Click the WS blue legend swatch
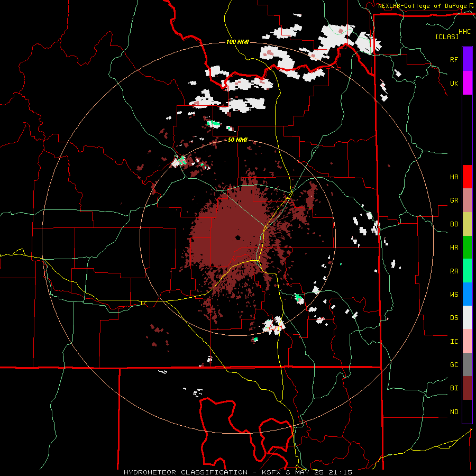The image size is (476, 476). [467, 294]
